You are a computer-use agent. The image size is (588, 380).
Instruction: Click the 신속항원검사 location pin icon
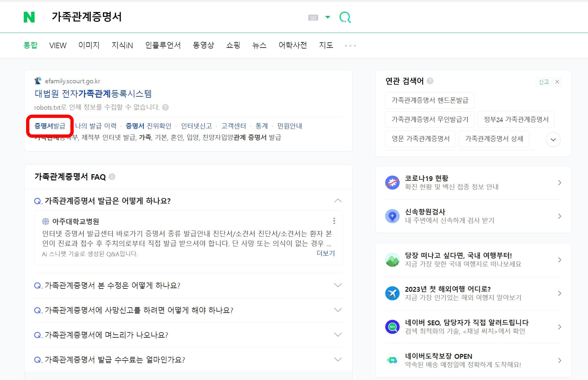pyautogui.click(x=392, y=216)
